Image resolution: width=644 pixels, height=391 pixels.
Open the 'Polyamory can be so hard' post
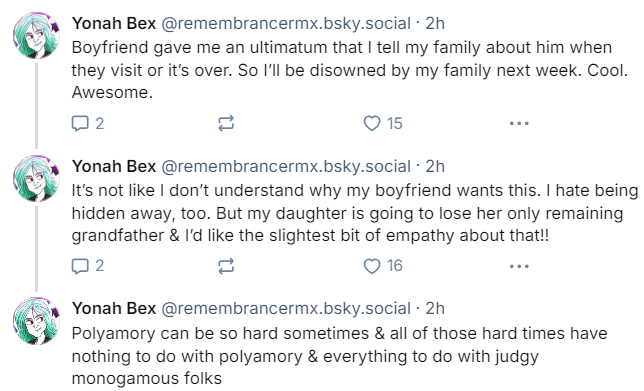[339, 356]
